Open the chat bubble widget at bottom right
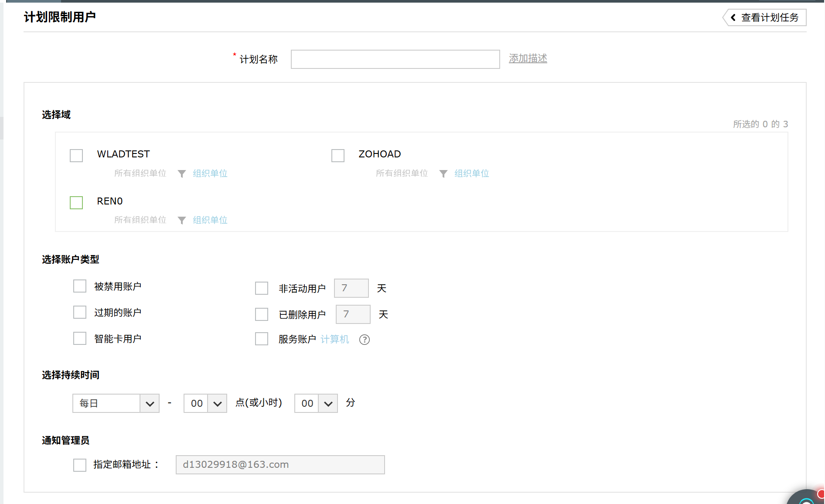The height and width of the screenshot is (504, 825). click(807, 498)
